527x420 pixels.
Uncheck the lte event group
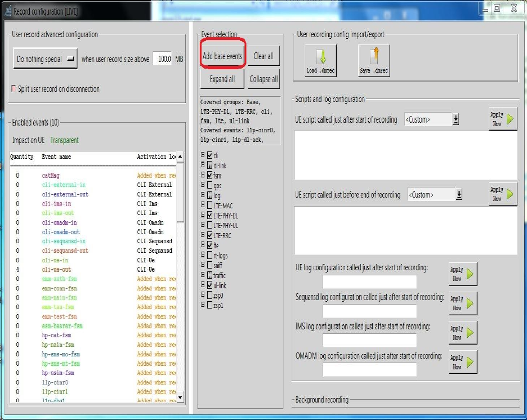209,245
